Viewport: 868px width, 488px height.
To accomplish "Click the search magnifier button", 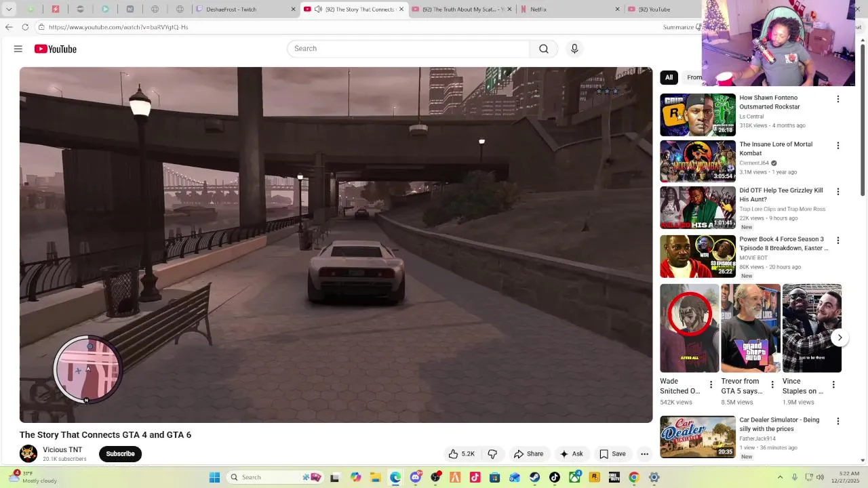I will (x=544, y=49).
